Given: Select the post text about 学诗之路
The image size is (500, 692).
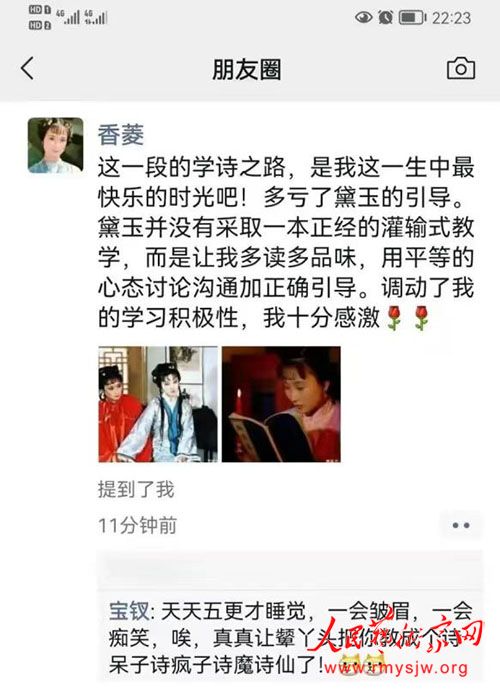Looking at the screenshot, I should click(286, 242).
